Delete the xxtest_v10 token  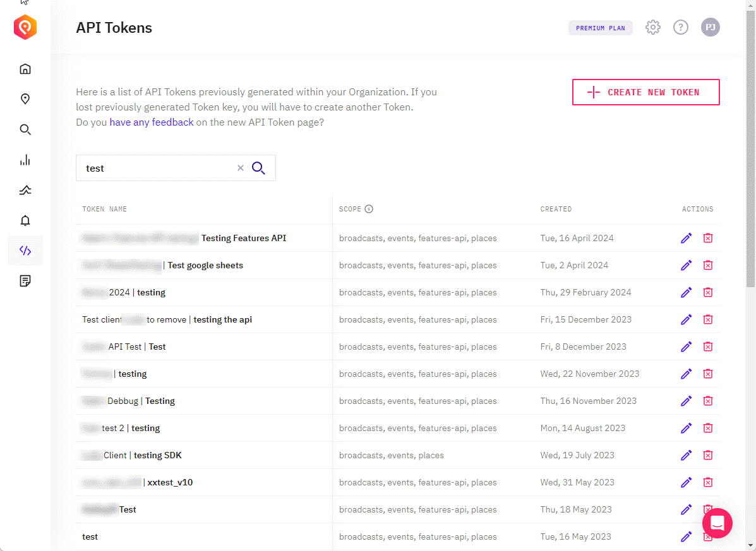coord(708,482)
